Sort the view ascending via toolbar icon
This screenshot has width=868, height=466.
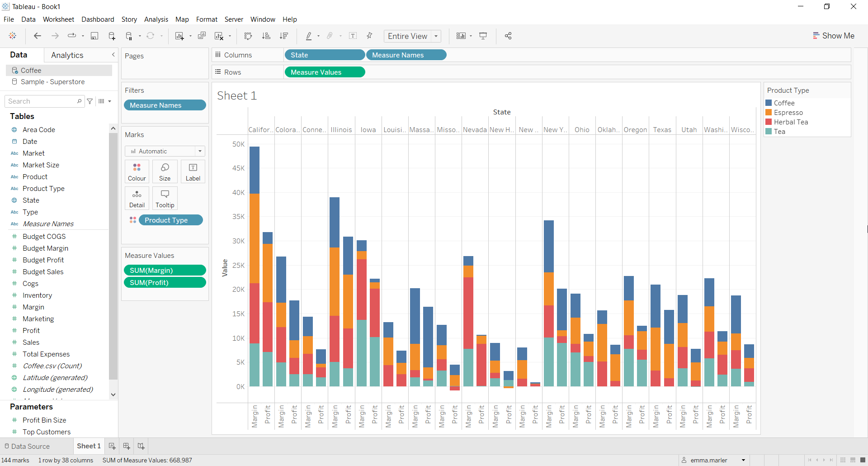tap(267, 36)
